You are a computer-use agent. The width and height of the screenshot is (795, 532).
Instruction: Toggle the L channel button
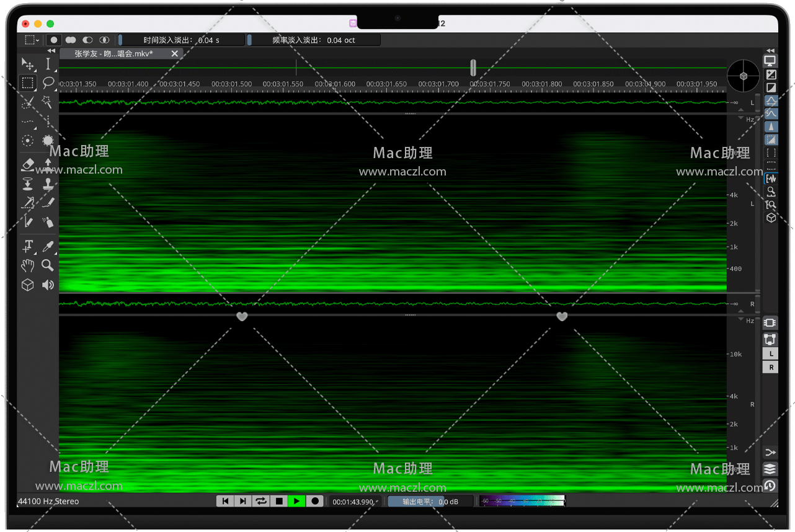point(770,353)
